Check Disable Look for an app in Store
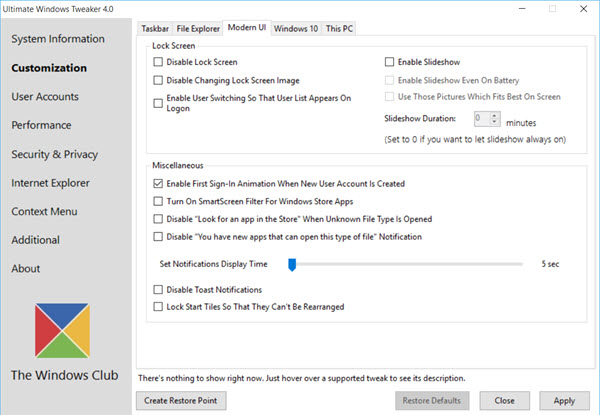Image resolution: width=600 pixels, height=415 pixels. (x=158, y=219)
